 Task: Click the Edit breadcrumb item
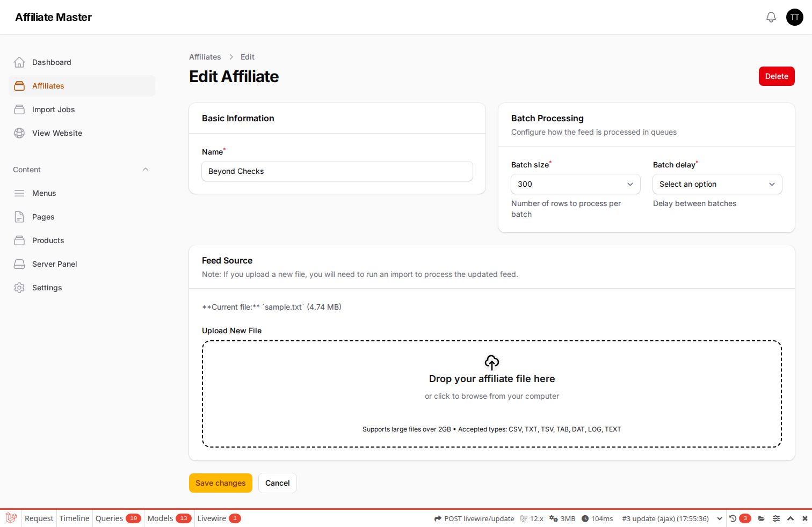click(248, 57)
